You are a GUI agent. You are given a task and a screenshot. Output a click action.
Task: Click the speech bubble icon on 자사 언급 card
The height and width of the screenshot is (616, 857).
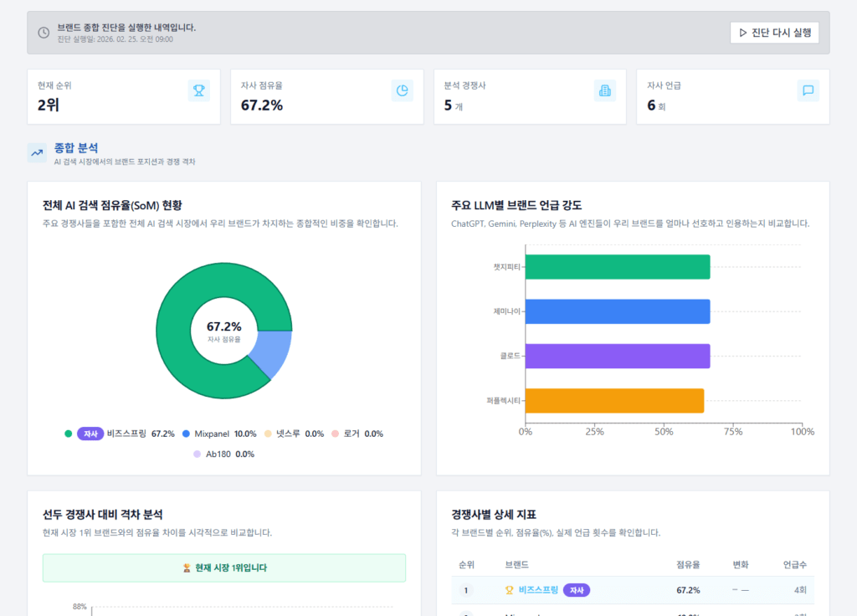[x=808, y=91]
